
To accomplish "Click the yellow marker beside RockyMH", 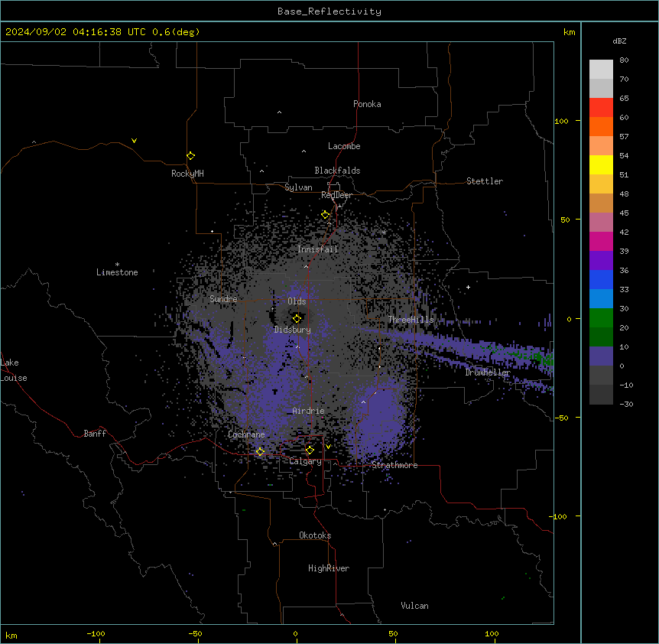I will (x=190, y=156).
